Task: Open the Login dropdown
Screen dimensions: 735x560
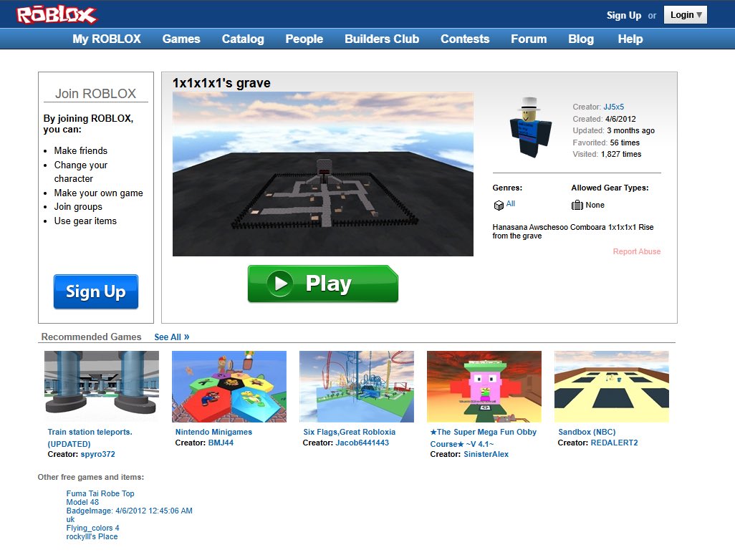Action: [686, 15]
